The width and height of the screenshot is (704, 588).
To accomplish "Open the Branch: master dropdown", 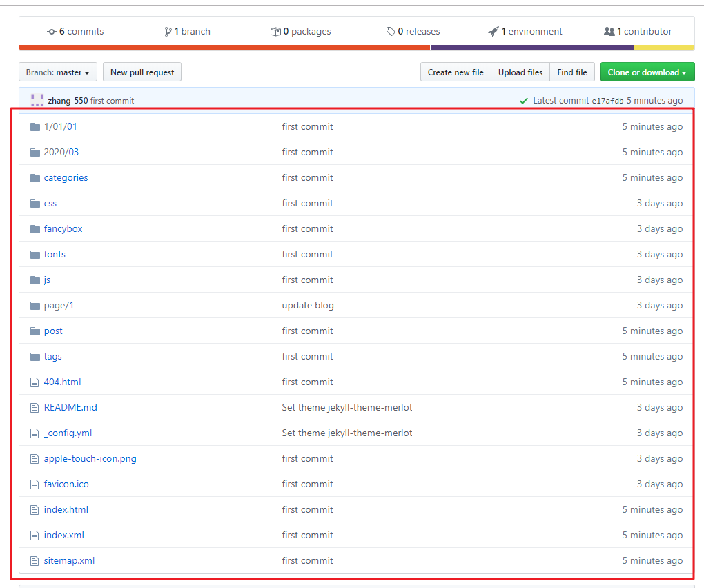I will [x=58, y=72].
